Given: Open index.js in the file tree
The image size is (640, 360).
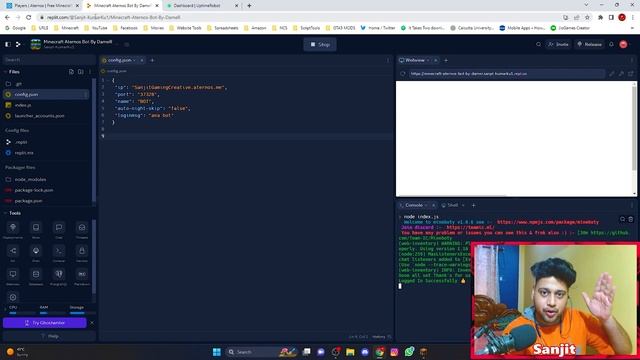Looking at the screenshot, I should [x=46, y=105].
